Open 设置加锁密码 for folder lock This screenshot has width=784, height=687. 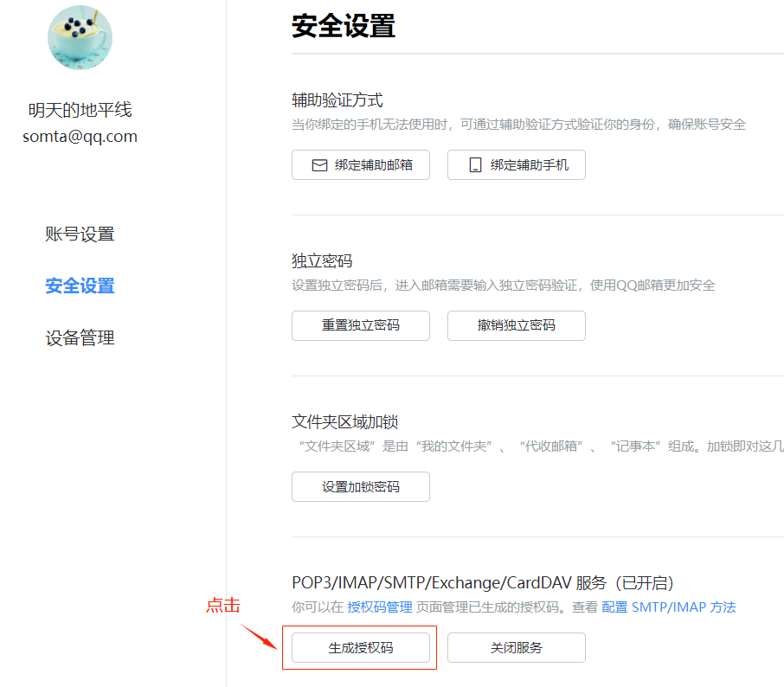pyautogui.click(x=360, y=486)
